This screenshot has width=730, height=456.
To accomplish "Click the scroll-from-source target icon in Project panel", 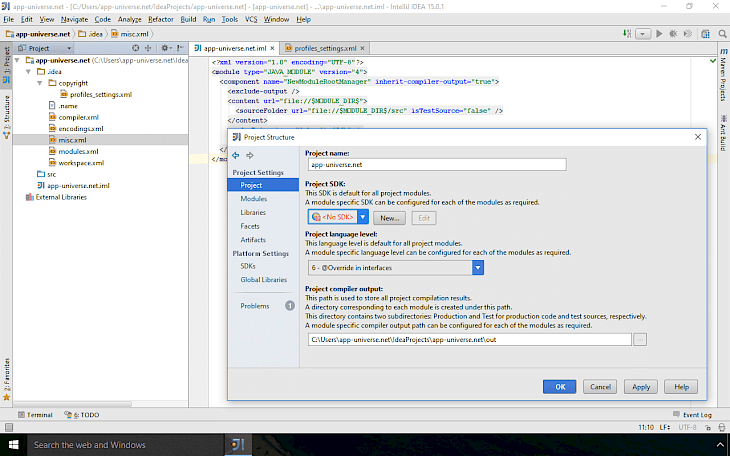I will 135,48.
